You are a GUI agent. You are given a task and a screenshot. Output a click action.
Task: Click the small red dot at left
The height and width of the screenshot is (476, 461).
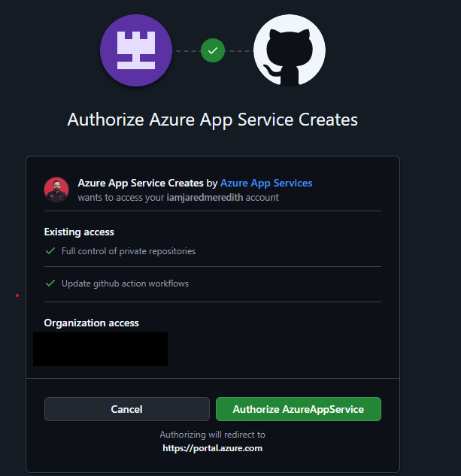(x=17, y=296)
